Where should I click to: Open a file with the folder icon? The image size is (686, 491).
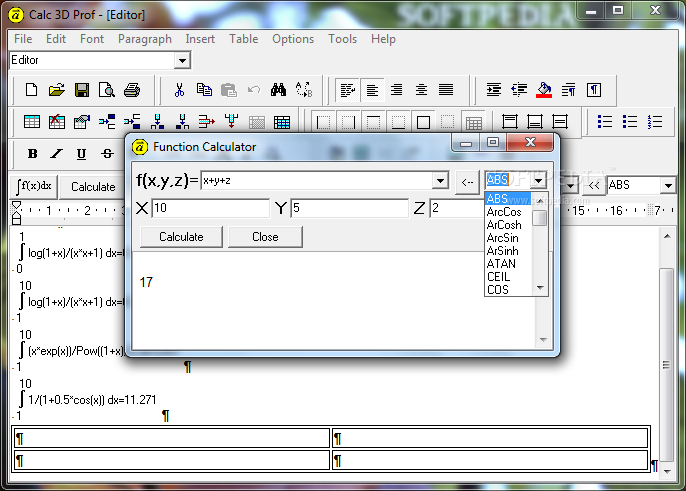(x=56, y=90)
